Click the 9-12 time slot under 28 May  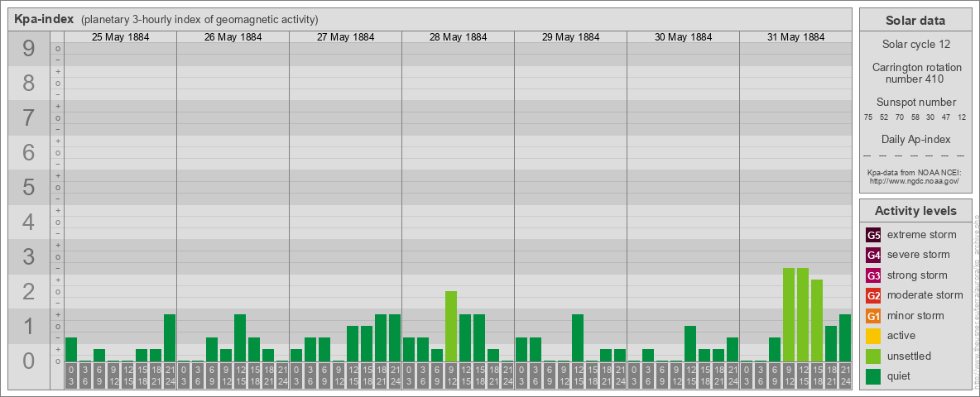tap(450, 375)
